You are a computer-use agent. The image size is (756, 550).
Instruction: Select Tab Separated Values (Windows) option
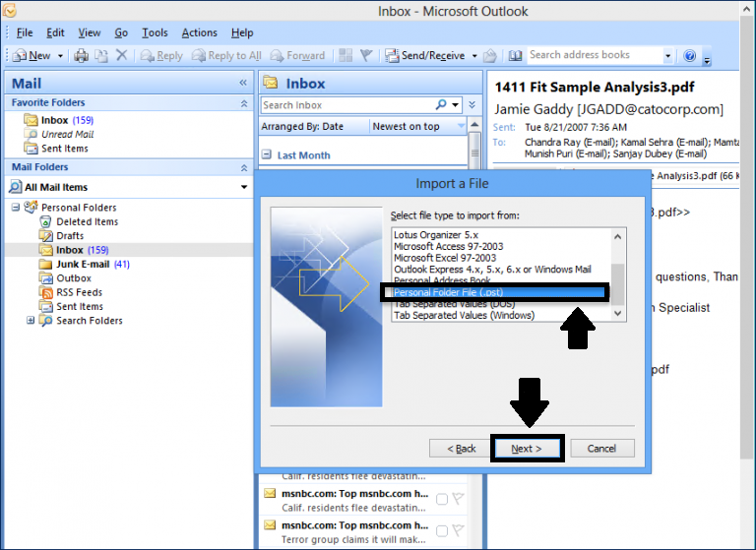[465, 315]
